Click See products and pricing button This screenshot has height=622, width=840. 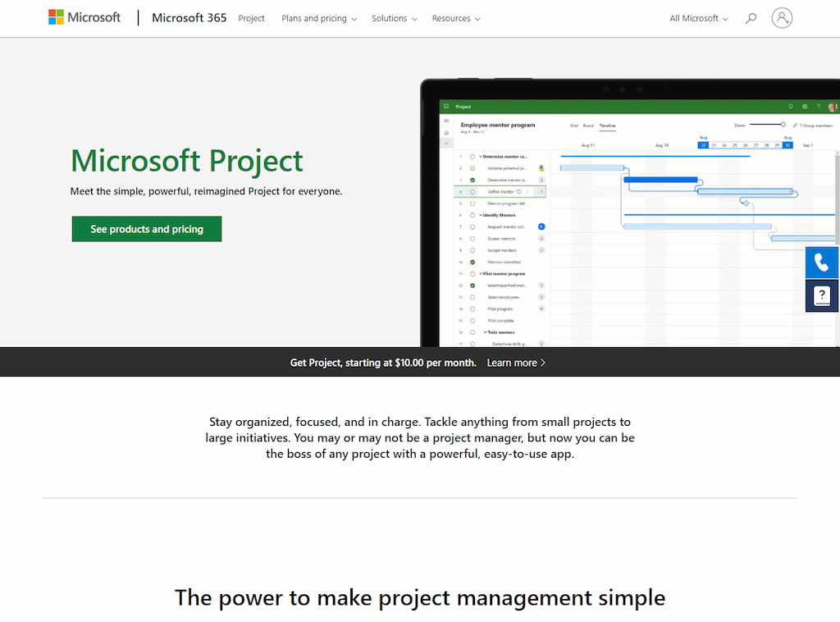pyautogui.click(x=147, y=229)
